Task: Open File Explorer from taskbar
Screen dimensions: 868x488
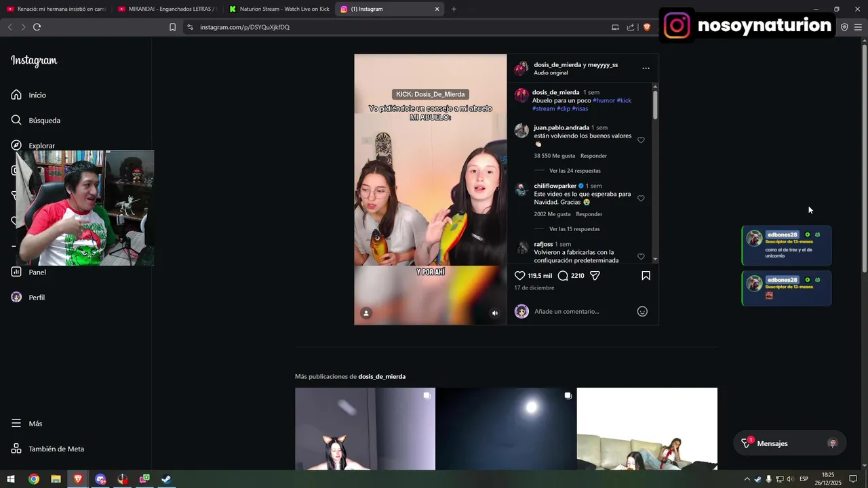Action: [x=56, y=479]
